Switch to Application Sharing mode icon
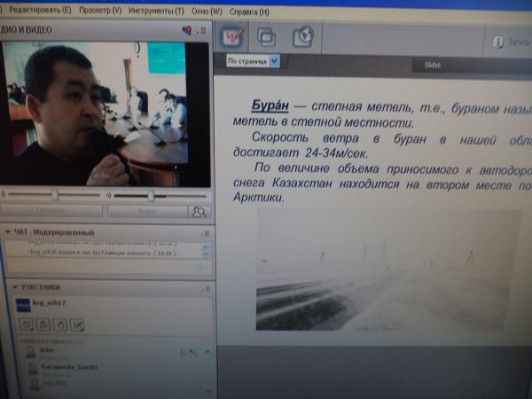The image size is (532, 399). coord(267,36)
